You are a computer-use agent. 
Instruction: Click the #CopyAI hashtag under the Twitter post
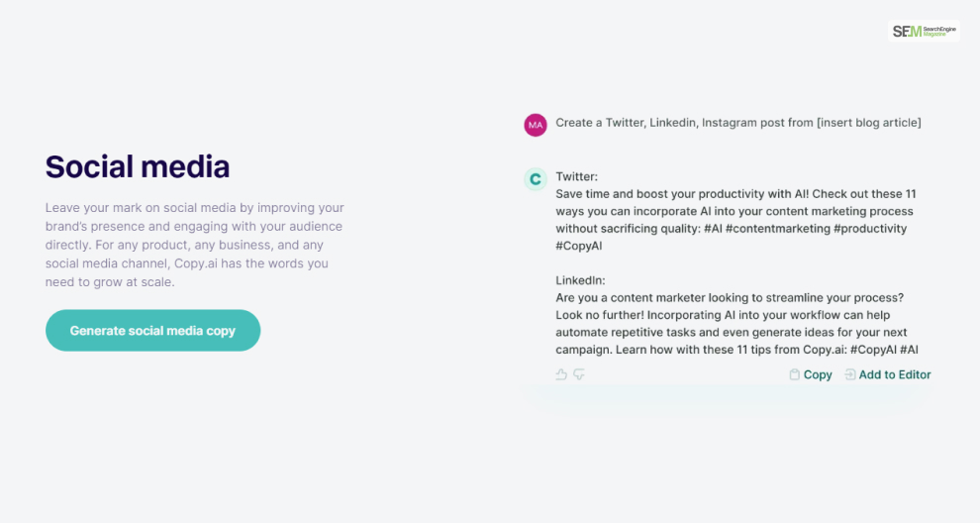(579, 246)
